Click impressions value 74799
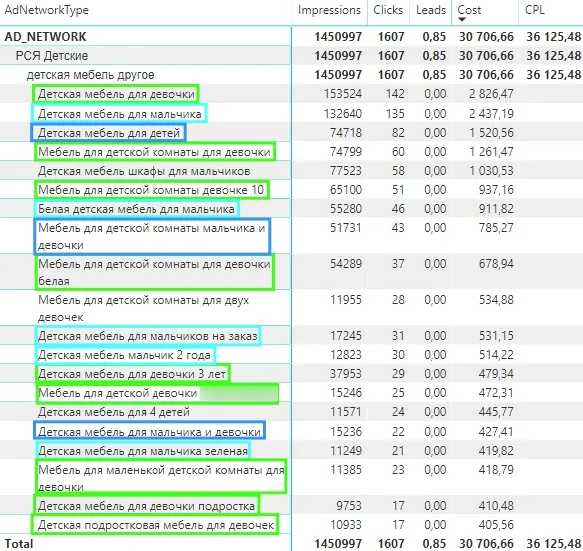The image size is (583, 551). (x=346, y=151)
